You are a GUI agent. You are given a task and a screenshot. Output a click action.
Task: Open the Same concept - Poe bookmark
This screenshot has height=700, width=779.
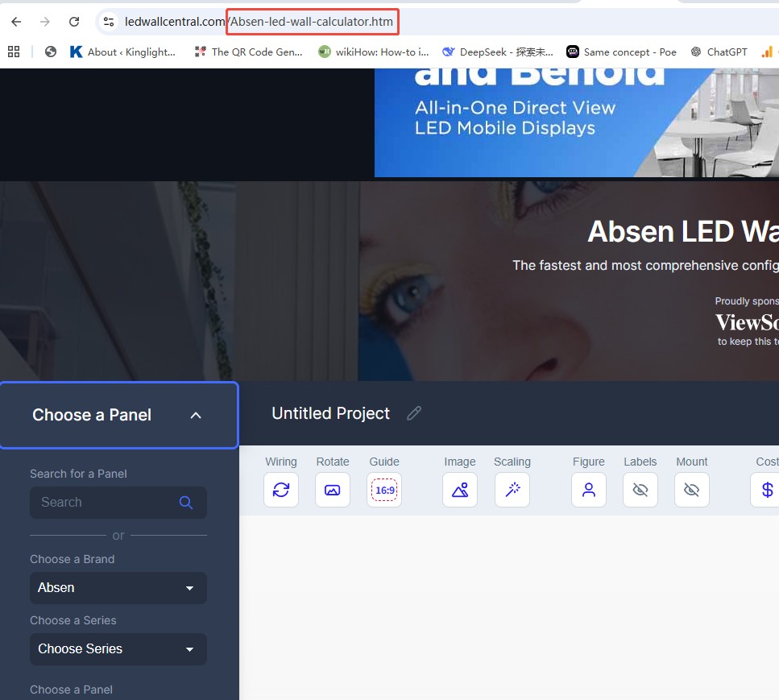point(622,52)
